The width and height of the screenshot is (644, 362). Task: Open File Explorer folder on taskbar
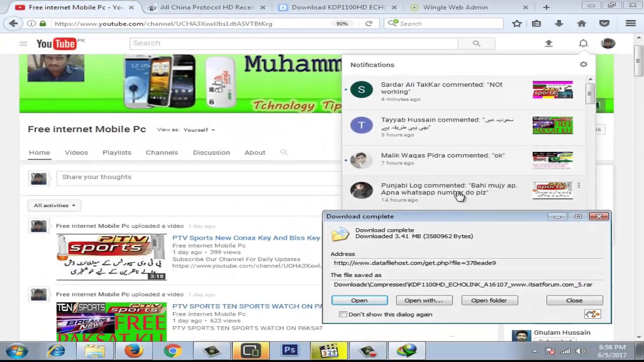pos(95,350)
